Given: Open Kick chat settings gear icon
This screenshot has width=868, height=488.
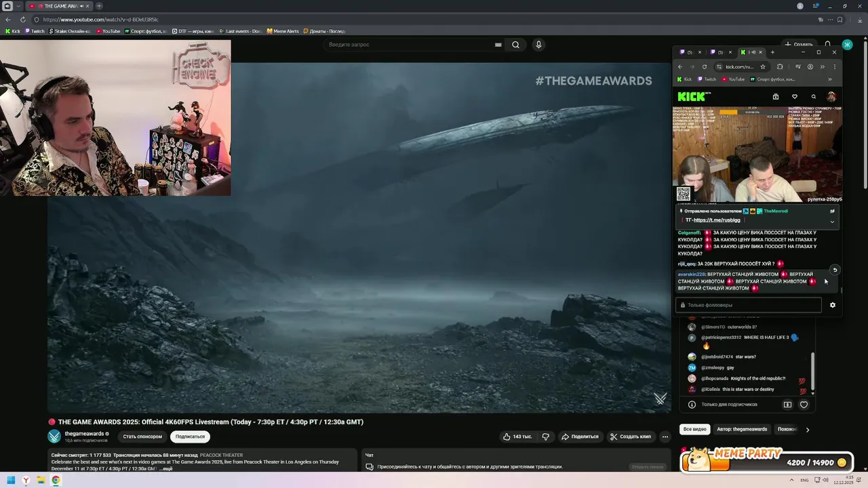Looking at the screenshot, I should tap(833, 305).
